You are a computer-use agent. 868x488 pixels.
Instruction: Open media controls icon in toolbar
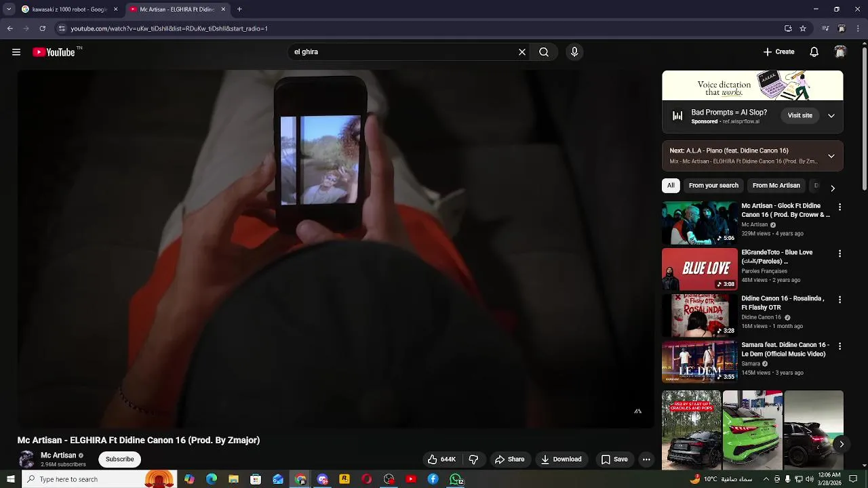(x=825, y=28)
